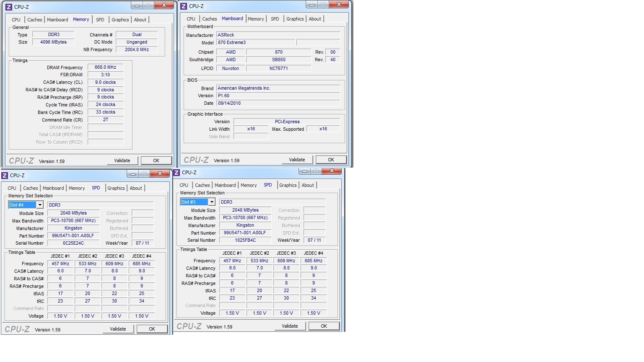Open Graphics tab in Slot #4 window

116,188
